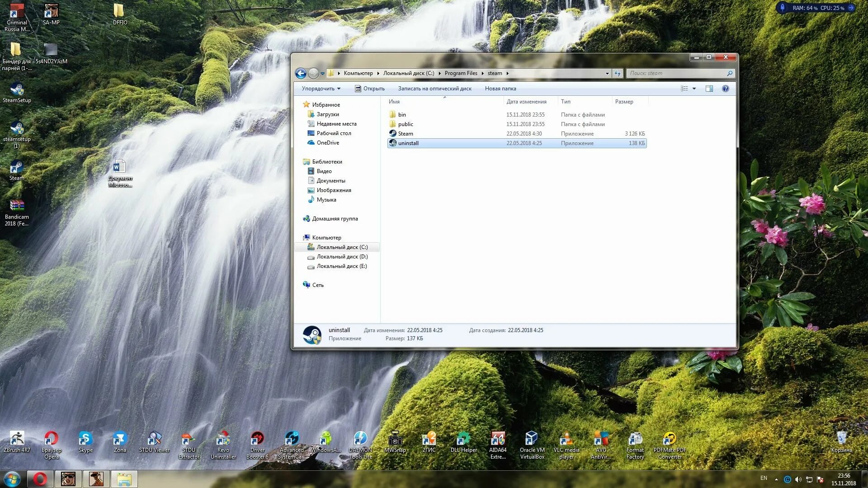
Task: Click Новая папка button
Action: pos(500,89)
